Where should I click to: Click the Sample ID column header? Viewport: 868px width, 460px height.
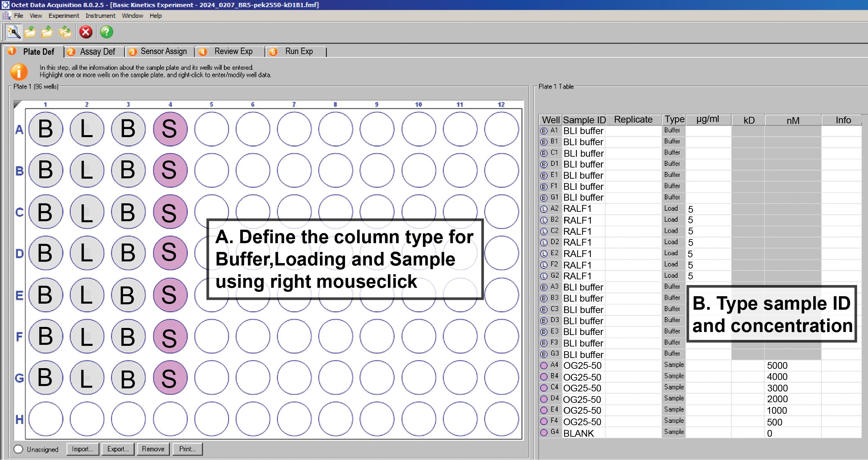pos(584,120)
